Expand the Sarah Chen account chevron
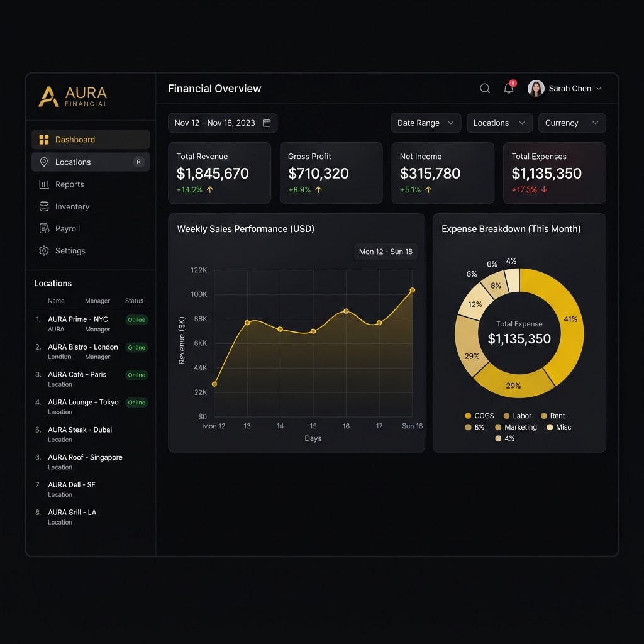 click(599, 88)
